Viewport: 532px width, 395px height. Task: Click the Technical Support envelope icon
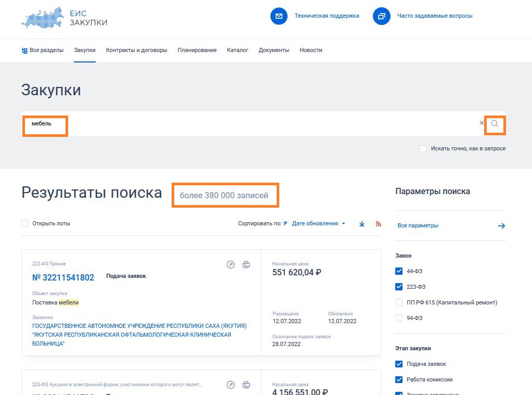click(279, 16)
